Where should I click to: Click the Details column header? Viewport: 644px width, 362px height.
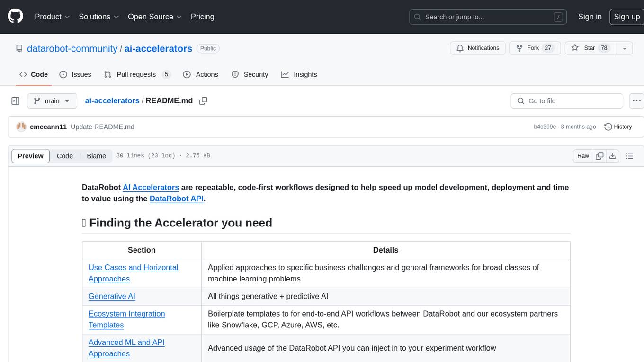(385, 250)
